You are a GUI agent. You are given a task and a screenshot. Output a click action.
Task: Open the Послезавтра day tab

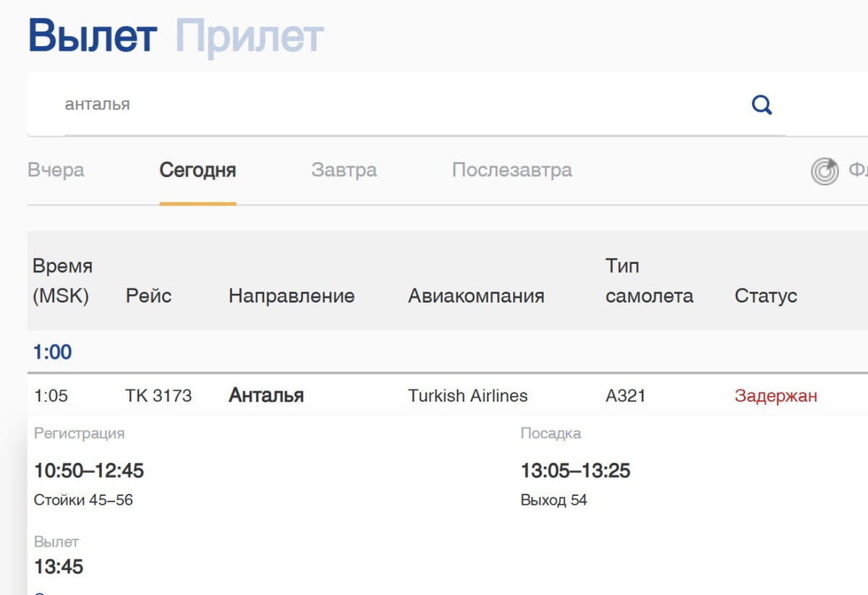(x=511, y=171)
